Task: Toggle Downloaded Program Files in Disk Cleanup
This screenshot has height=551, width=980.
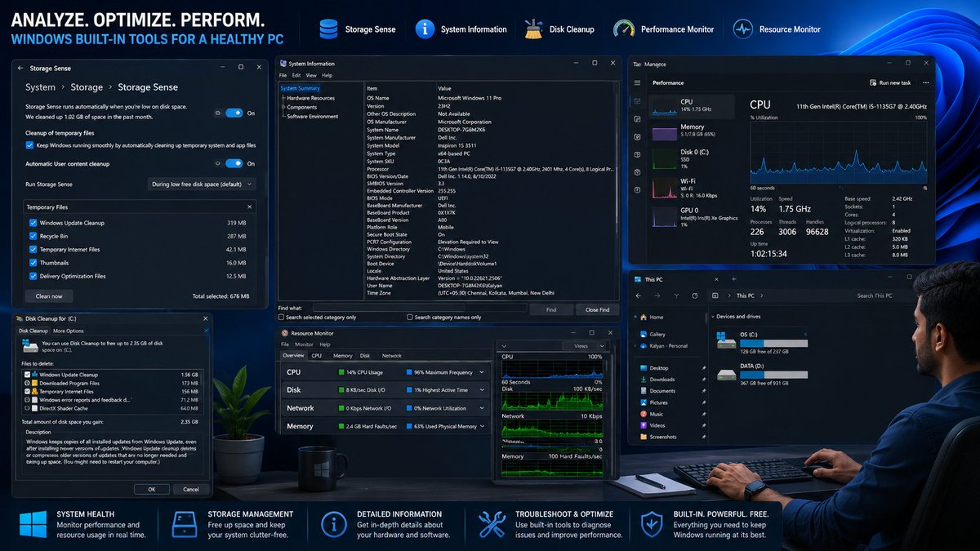Action: tap(27, 383)
